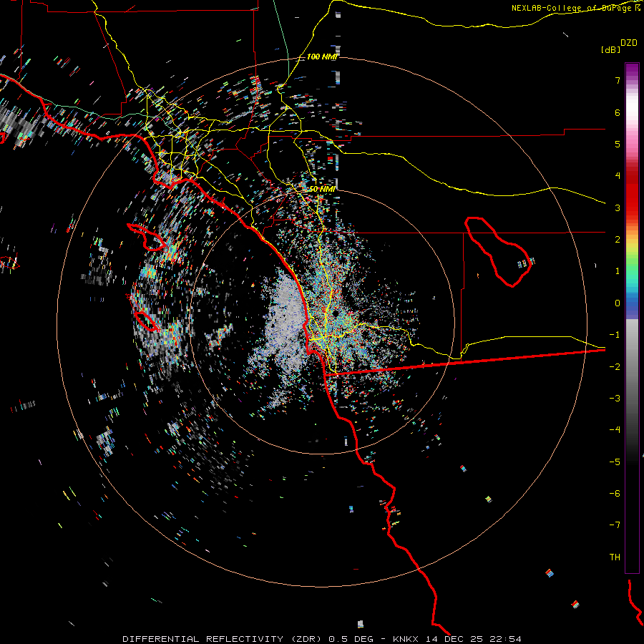The height and width of the screenshot is (644, 644).
Task: Click the '50 NMI' range ring label
Action: [x=322, y=189]
